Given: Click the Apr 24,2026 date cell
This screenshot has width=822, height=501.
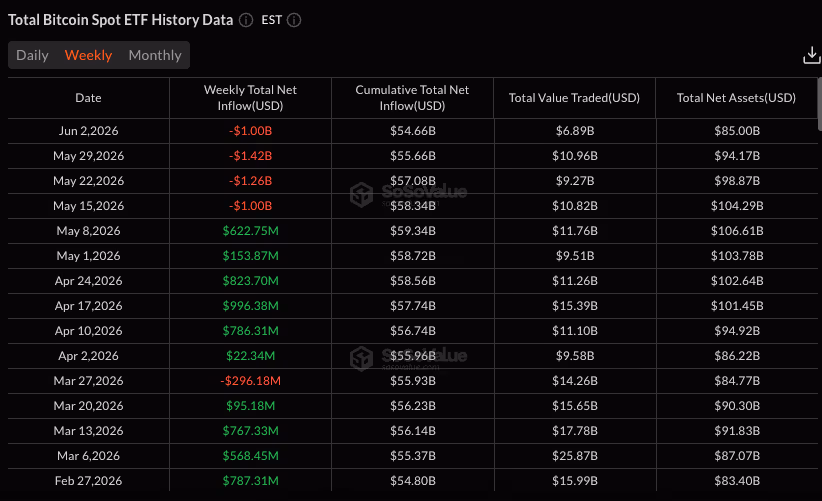Looking at the screenshot, I should pyautogui.click(x=89, y=281).
